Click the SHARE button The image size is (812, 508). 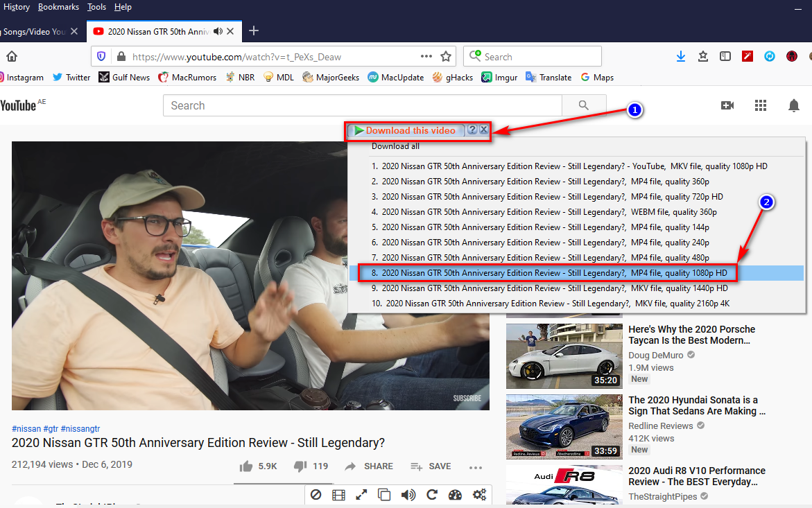pos(369,466)
